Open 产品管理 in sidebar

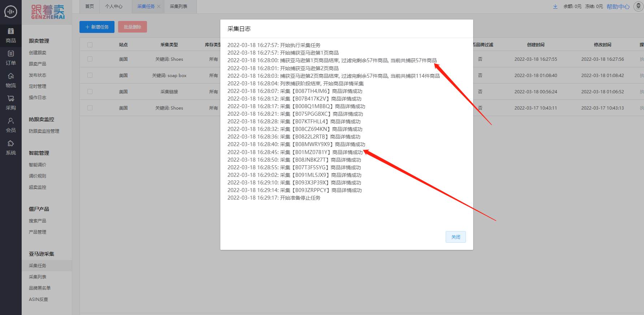click(x=38, y=232)
